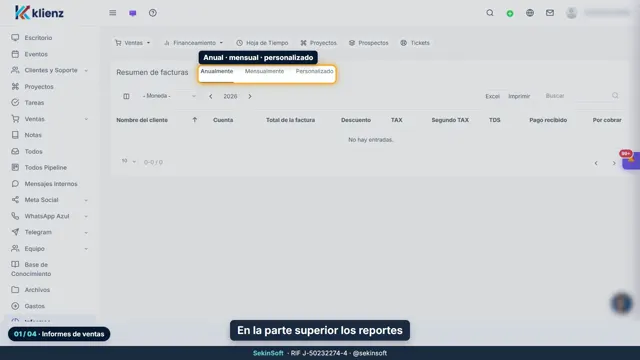
Task: Go to Escritorio in sidebar
Action: (38, 38)
